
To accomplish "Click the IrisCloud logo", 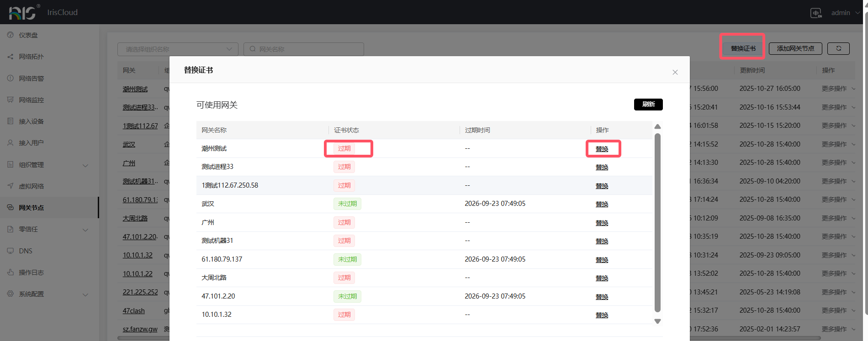I will pyautogui.click(x=23, y=12).
